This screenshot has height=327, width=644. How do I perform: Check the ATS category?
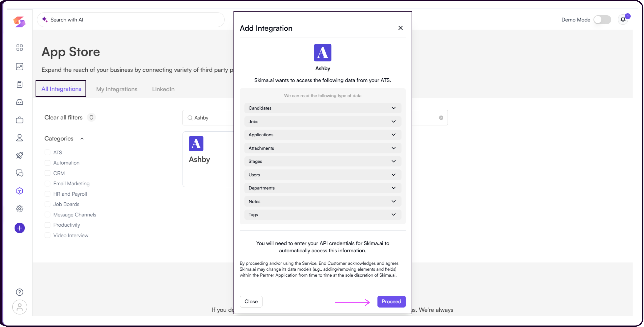tap(47, 152)
